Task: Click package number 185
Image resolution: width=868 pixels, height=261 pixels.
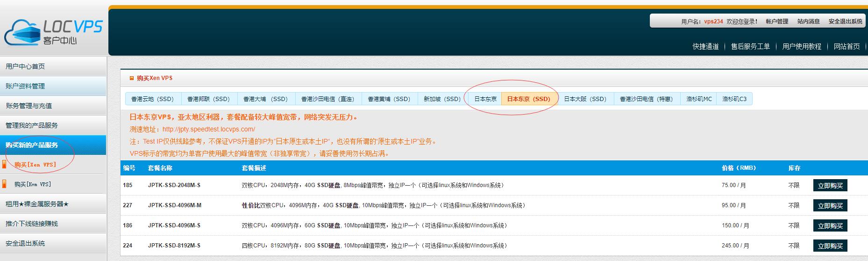Action: 128,185
